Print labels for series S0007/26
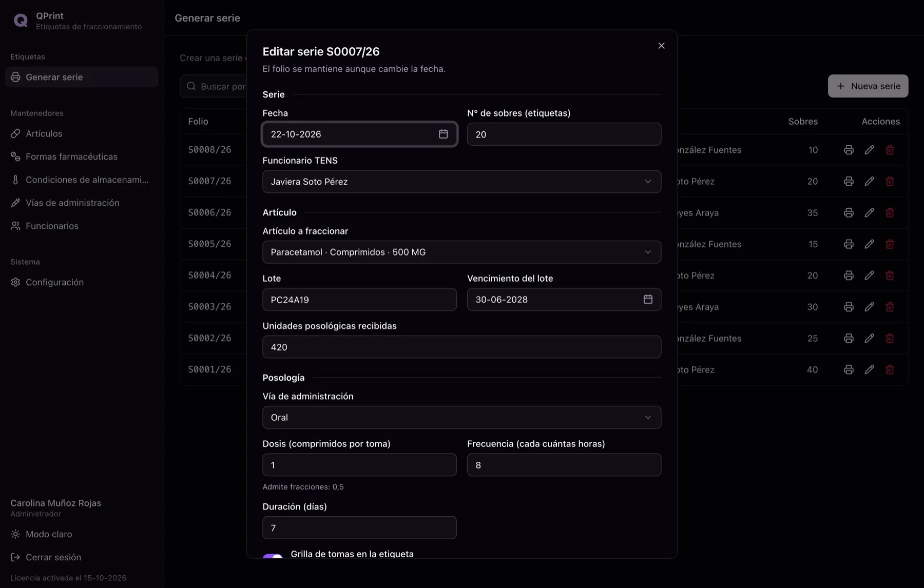The image size is (924, 588). coord(849,181)
